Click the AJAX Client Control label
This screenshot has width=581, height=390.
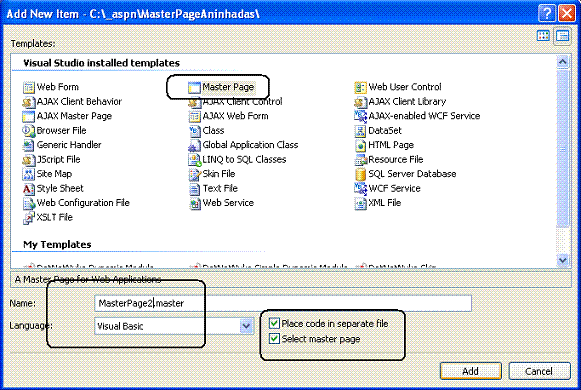pos(242,102)
